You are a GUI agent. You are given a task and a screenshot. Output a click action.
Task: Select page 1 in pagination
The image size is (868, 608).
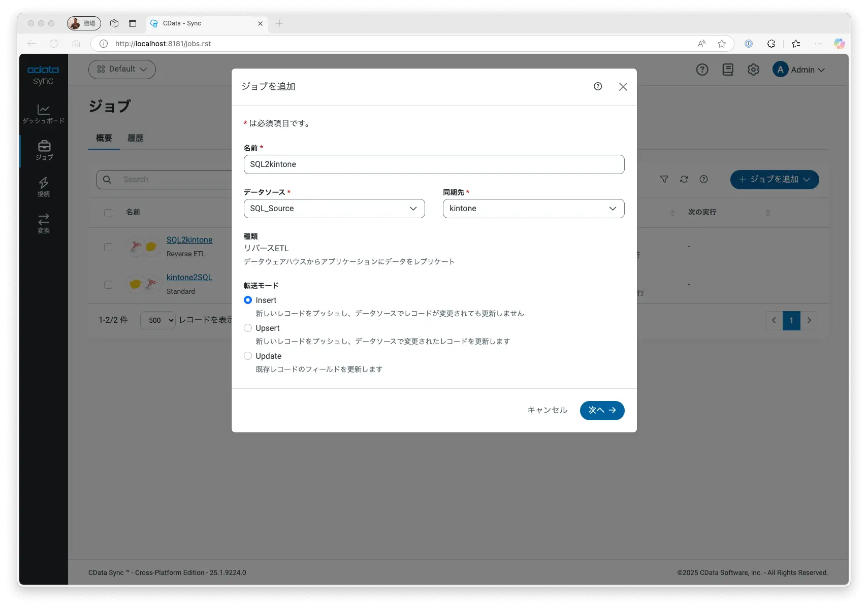tap(791, 320)
